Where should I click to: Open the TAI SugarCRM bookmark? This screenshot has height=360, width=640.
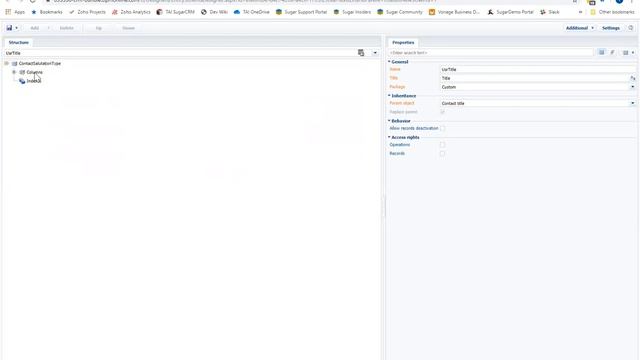tap(176, 12)
